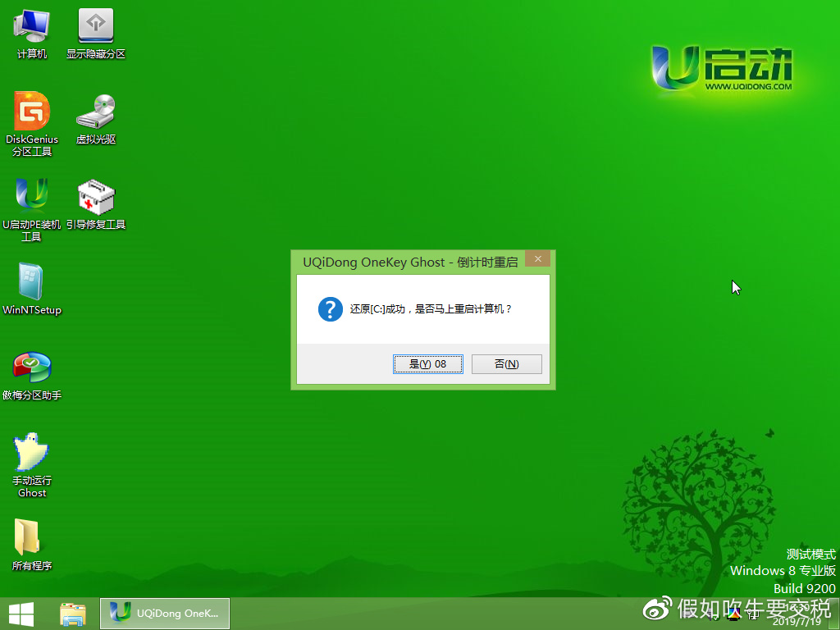Select UQiDong OneK... taskbar window button
Viewport: 840px width, 630px height.
pyautogui.click(x=165, y=614)
